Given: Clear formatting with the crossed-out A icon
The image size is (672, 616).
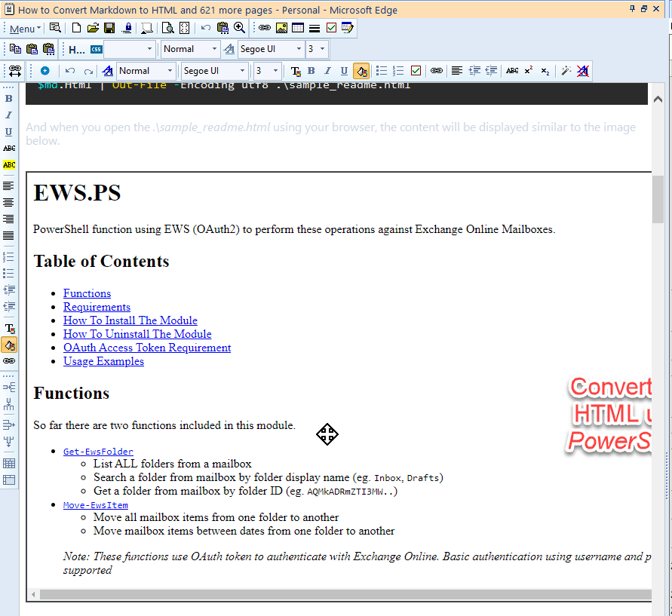Looking at the screenshot, I should (582, 71).
